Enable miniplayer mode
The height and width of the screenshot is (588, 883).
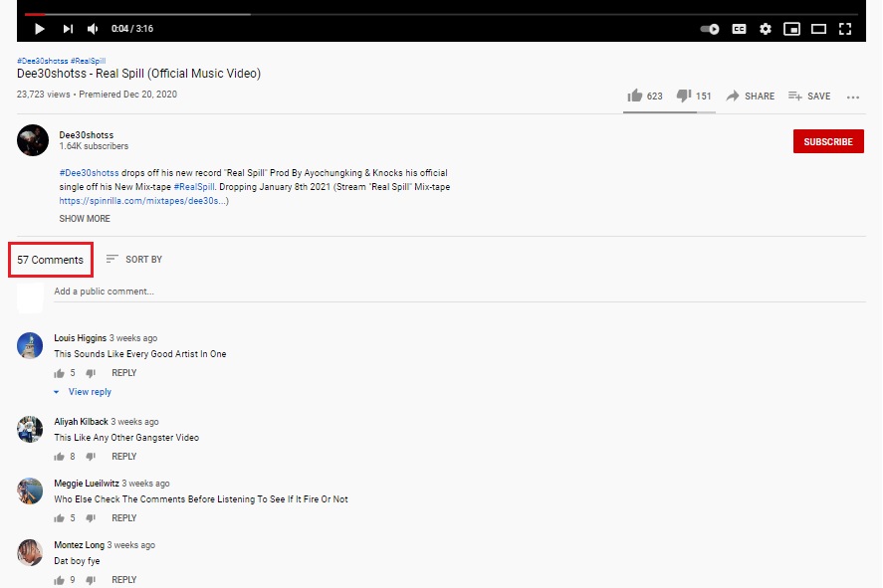coord(792,29)
